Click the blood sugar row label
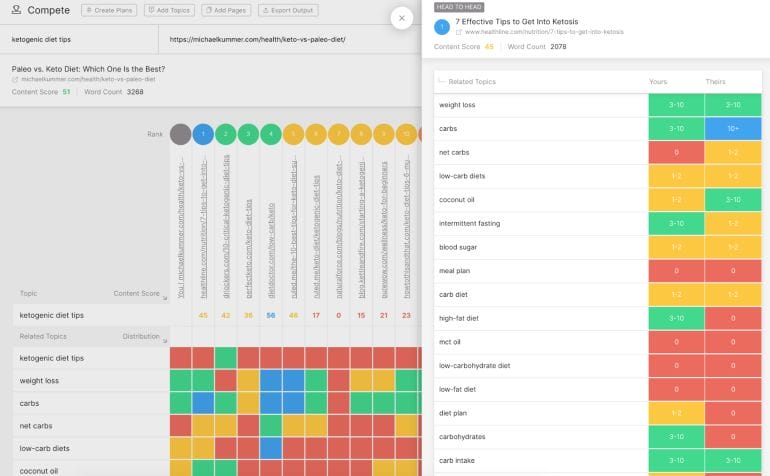Viewport: 770px width, 476px height. pos(458,247)
